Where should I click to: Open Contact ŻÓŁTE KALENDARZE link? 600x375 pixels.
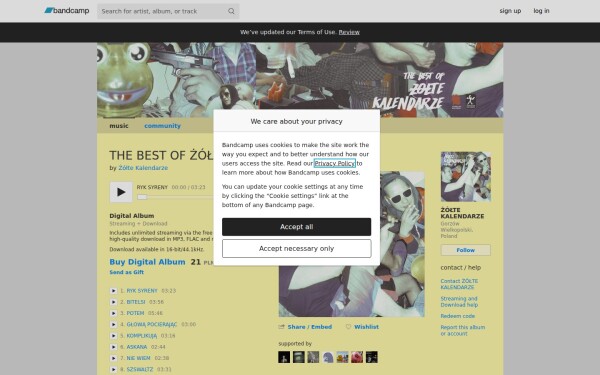tap(459, 284)
